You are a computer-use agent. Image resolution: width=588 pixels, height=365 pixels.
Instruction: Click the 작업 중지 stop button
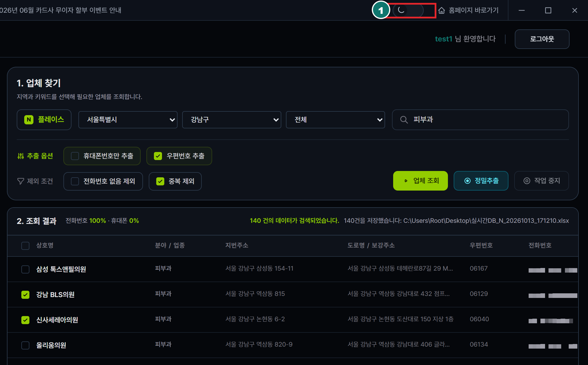pos(542,181)
